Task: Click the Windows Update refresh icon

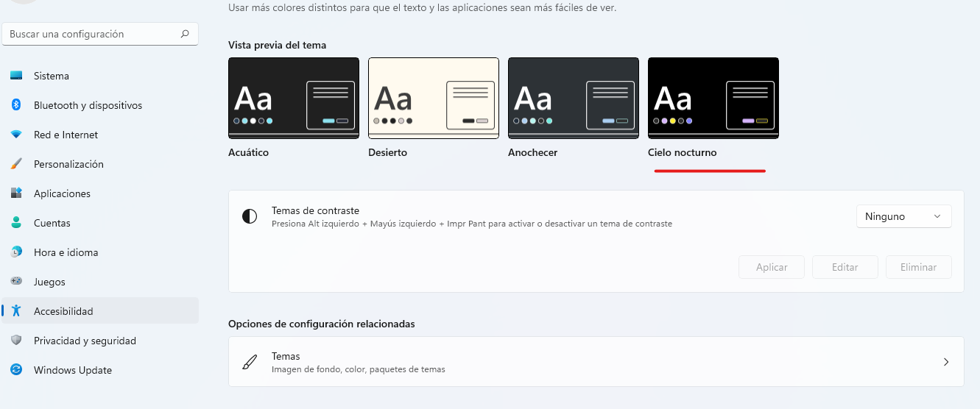Action: click(16, 370)
